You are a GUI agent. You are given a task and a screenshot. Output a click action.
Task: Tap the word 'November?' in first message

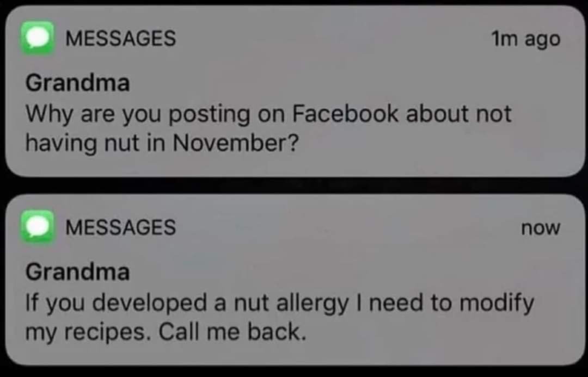coord(236,143)
